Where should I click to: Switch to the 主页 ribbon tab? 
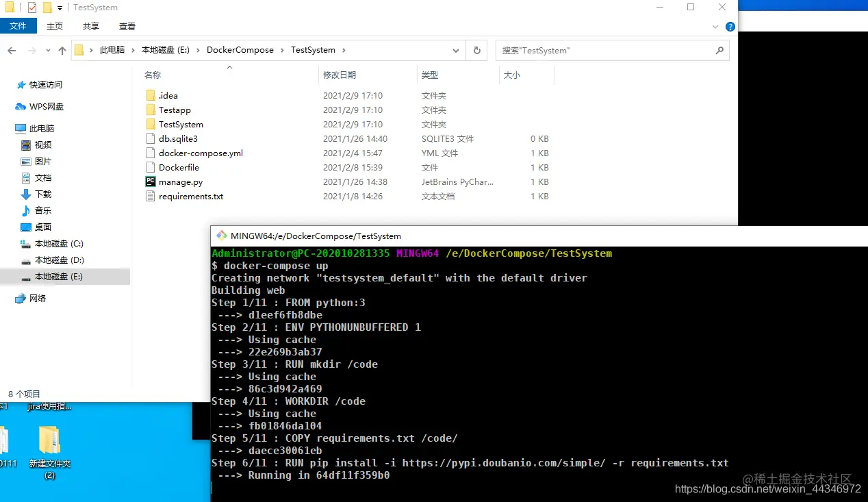click(55, 26)
